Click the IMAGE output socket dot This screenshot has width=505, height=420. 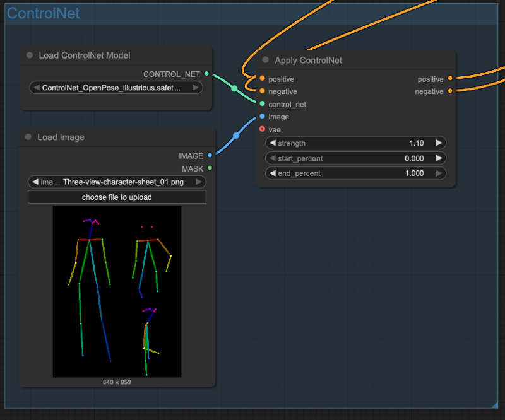(210, 155)
